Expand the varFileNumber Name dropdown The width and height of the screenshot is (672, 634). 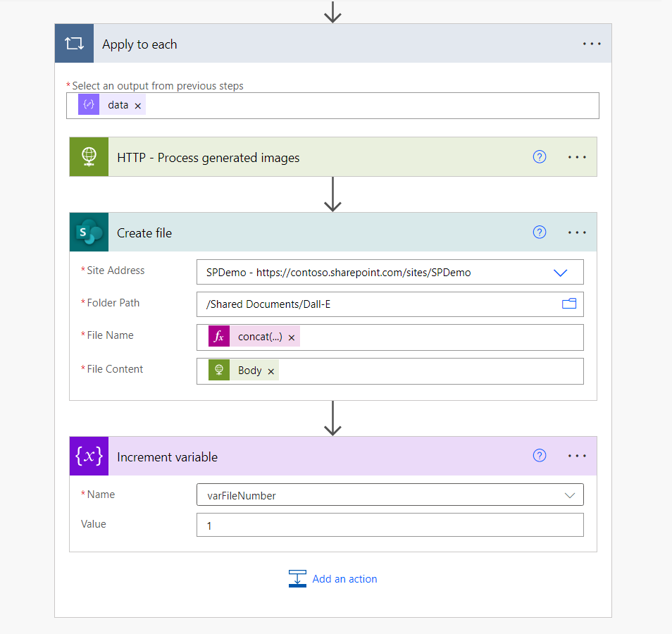click(570, 495)
